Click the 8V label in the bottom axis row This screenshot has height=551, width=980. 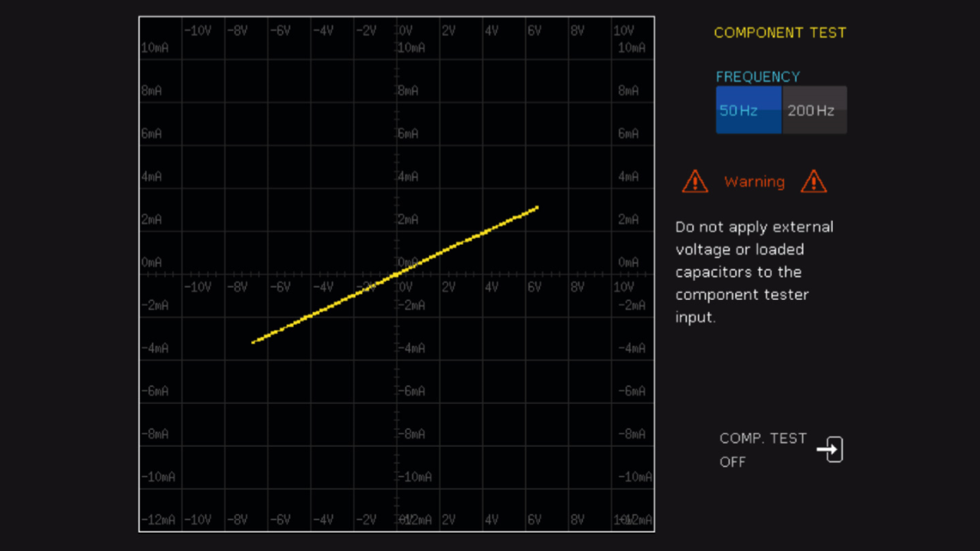(577, 520)
